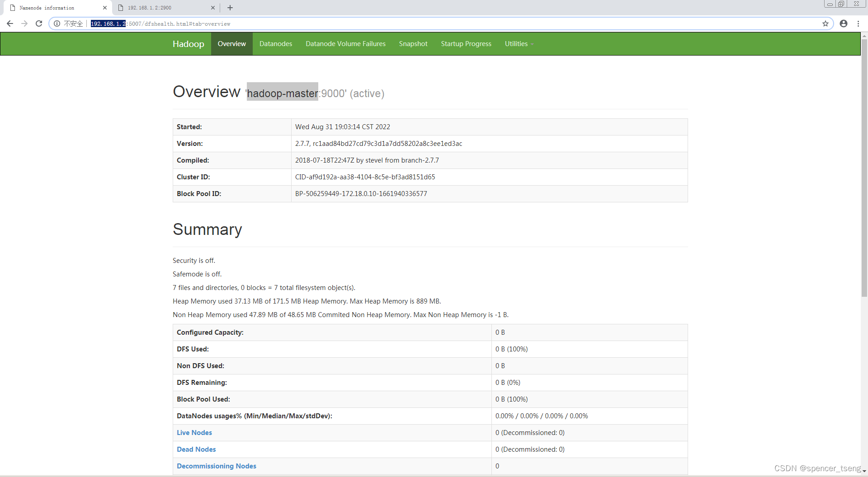Bookmark this page with the star icon
The image size is (868, 477).
(x=826, y=23)
